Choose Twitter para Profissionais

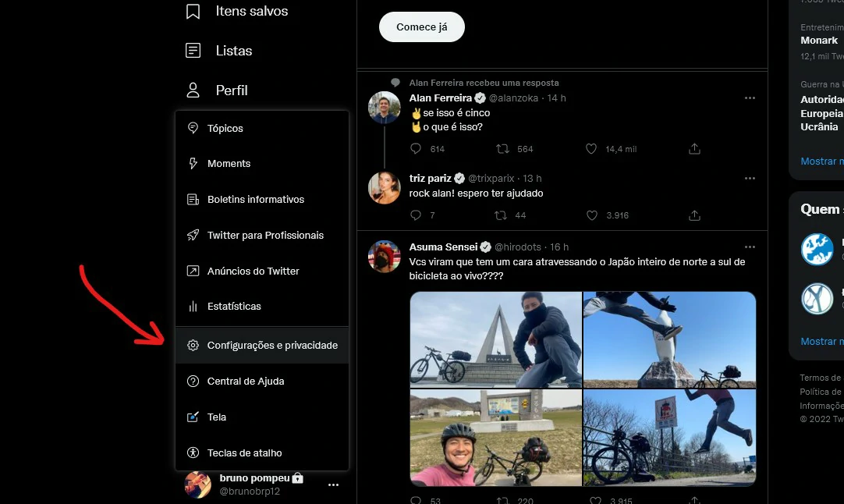pos(262,236)
